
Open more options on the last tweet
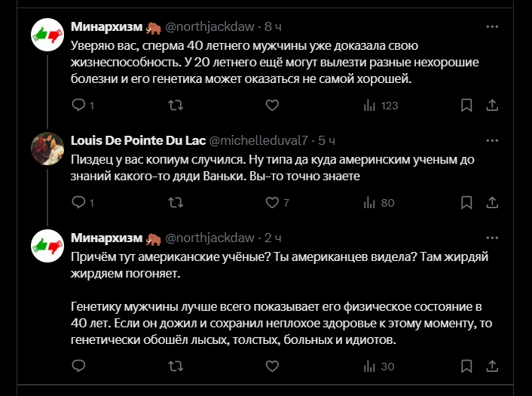[x=492, y=238]
